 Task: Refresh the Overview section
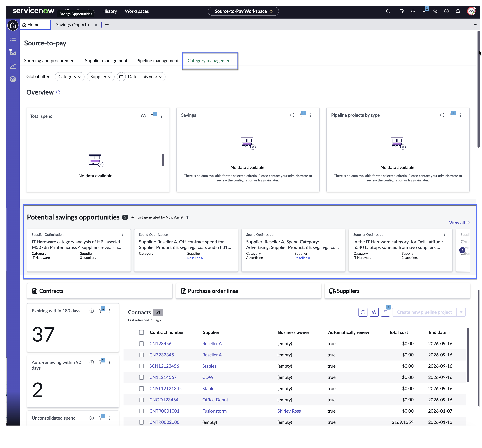58,92
